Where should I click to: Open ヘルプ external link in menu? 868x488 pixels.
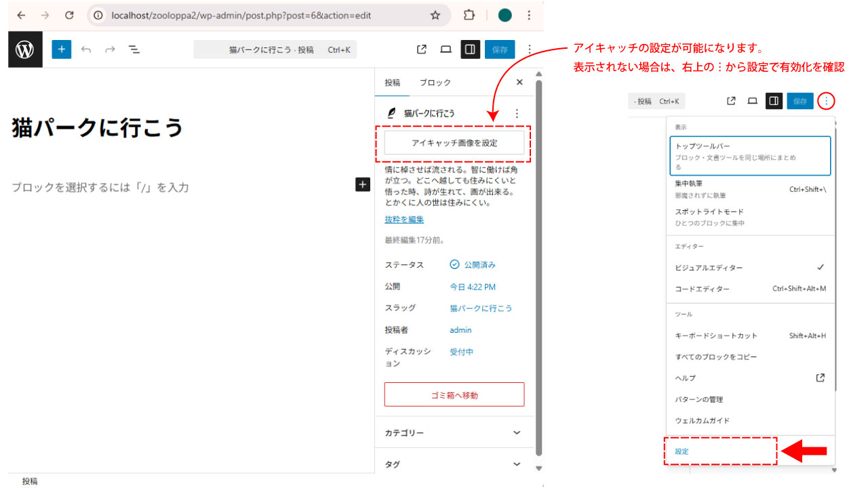pos(750,378)
